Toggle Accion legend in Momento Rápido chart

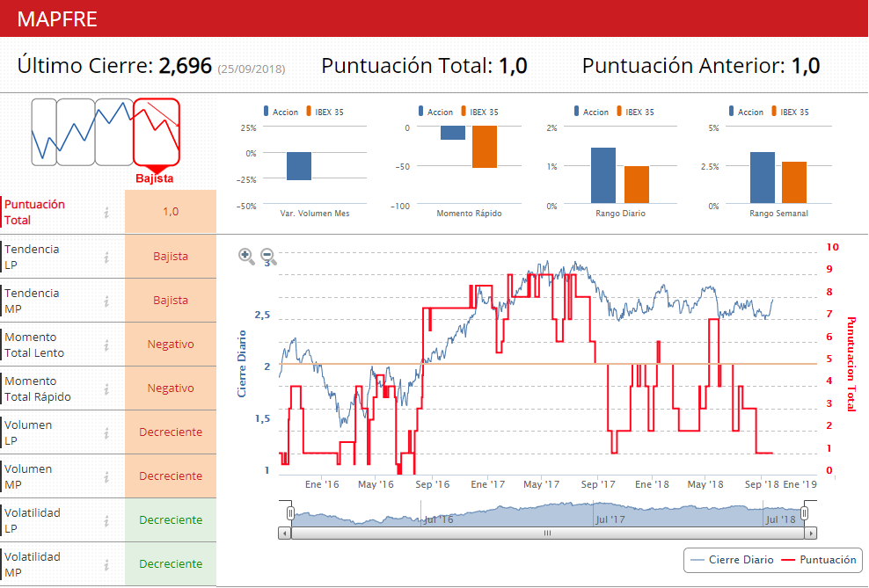[435, 112]
